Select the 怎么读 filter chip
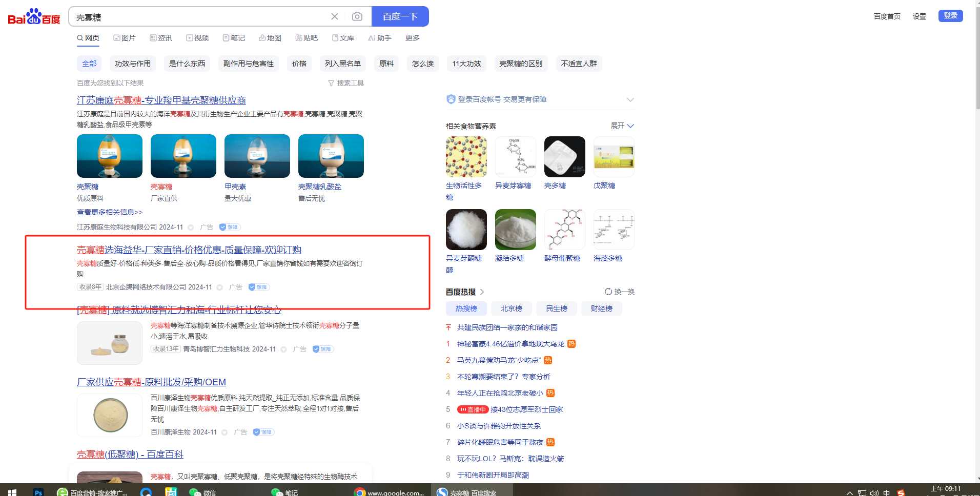The width and height of the screenshot is (980, 496). click(423, 64)
